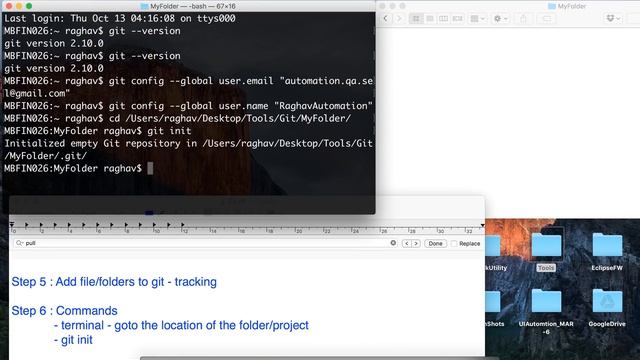Click 'git version 2.10.0' first output line
The image size is (640, 360).
click(x=54, y=43)
